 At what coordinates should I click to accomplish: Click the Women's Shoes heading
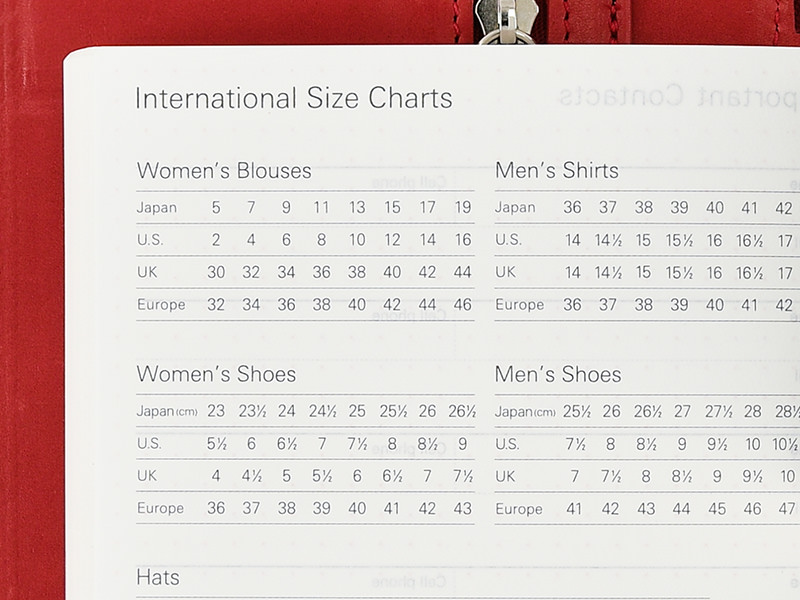tap(216, 375)
